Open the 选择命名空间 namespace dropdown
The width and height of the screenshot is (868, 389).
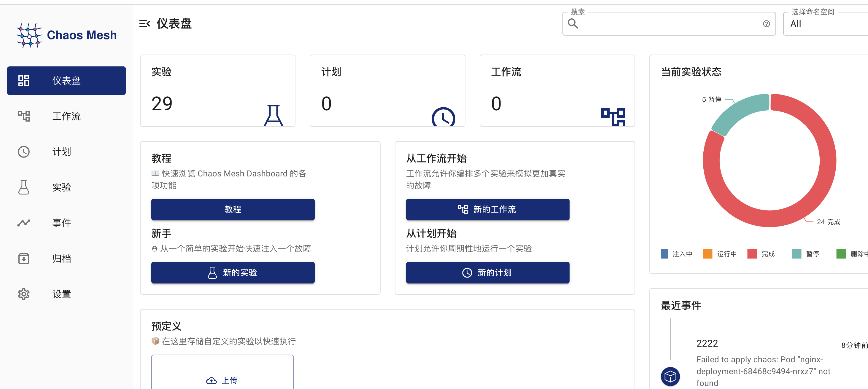826,24
